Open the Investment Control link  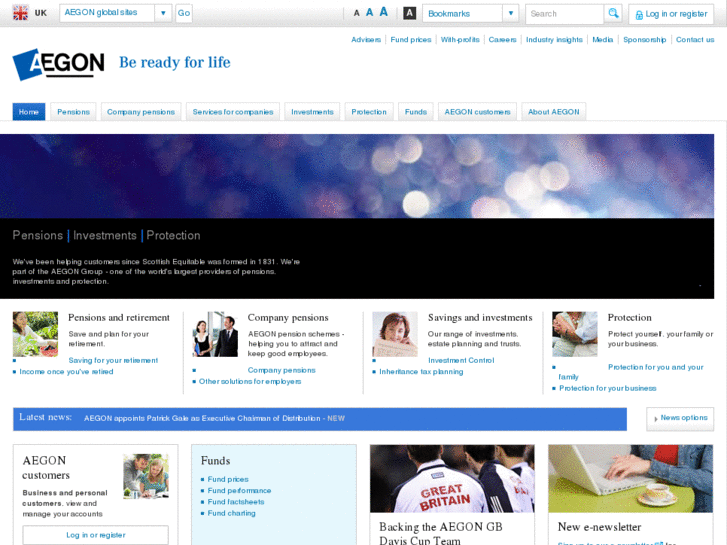coord(461,360)
